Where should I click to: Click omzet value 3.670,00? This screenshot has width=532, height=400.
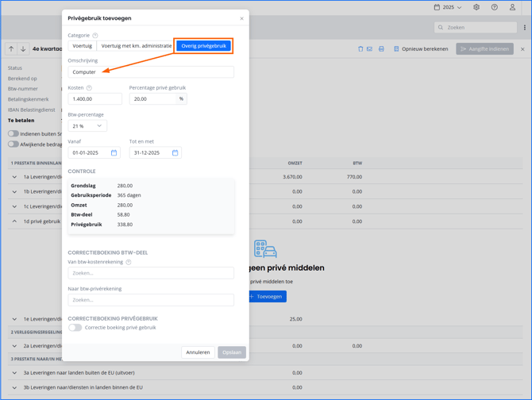point(292,177)
